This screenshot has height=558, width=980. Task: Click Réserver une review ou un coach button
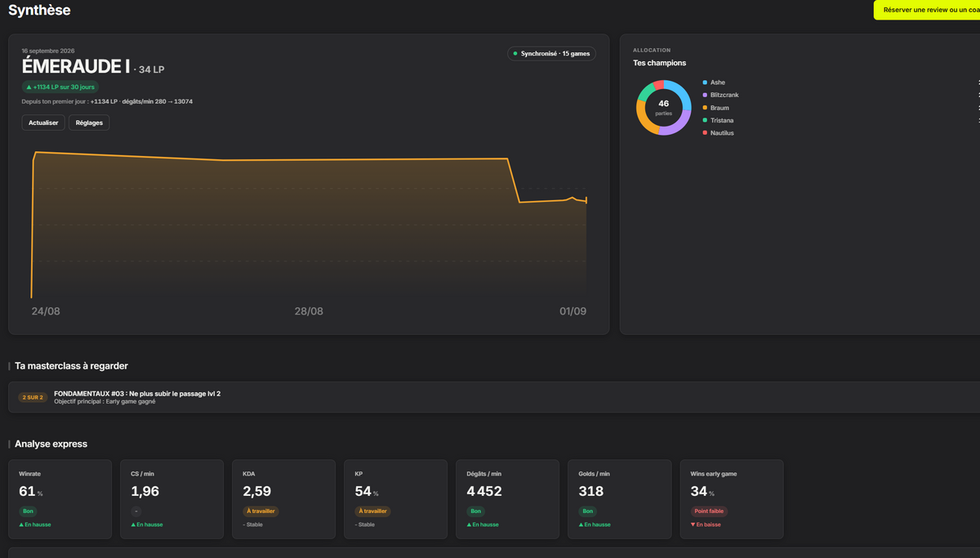(x=927, y=10)
